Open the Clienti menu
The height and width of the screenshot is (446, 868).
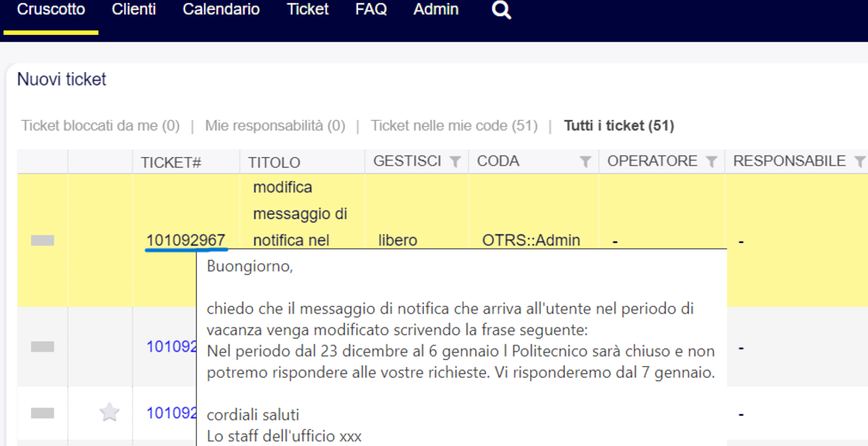pyautogui.click(x=134, y=10)
